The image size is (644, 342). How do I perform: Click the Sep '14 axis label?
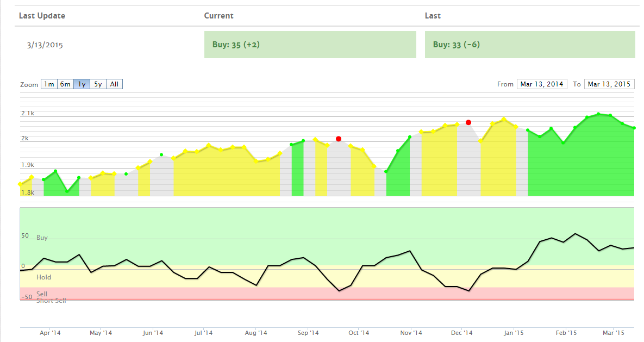coord(308,333)
